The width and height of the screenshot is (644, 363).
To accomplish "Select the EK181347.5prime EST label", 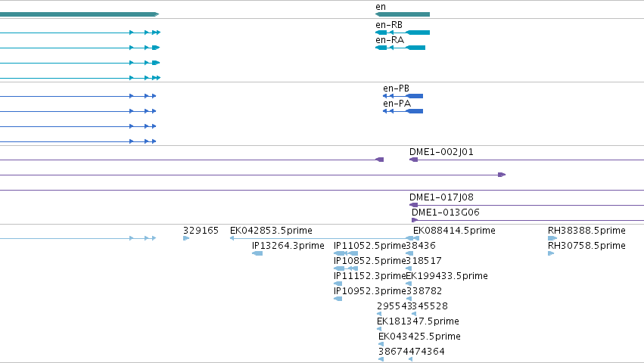I will (x=418, y=321).
